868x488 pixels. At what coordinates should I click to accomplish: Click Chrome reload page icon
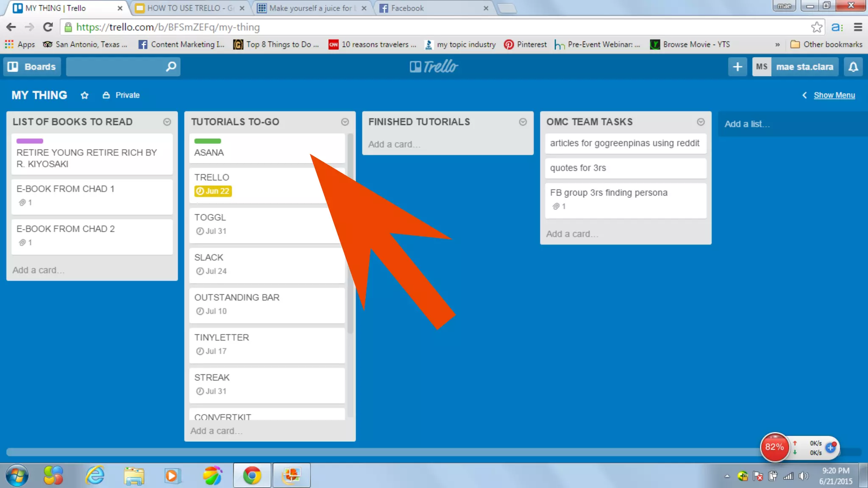(48, 27)
